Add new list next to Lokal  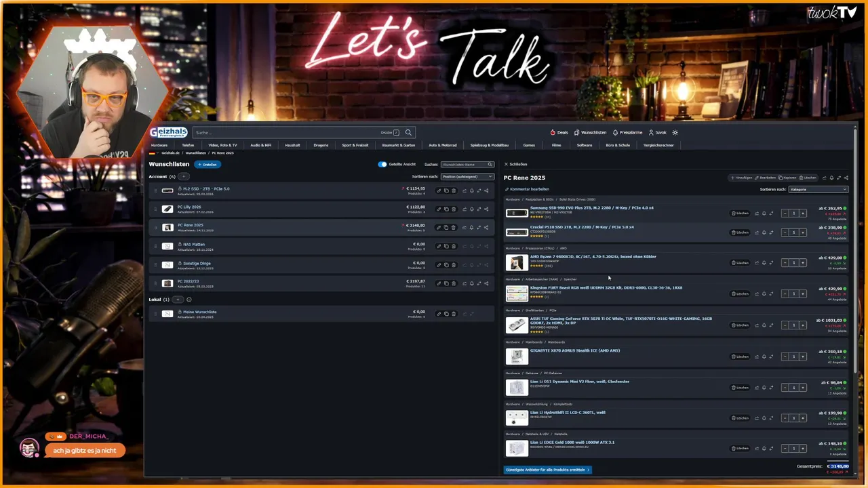coord(178,300)
